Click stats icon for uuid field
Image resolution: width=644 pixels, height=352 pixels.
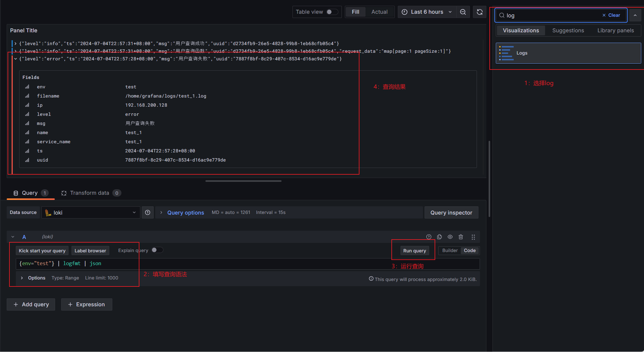click(x=27, y=160)
